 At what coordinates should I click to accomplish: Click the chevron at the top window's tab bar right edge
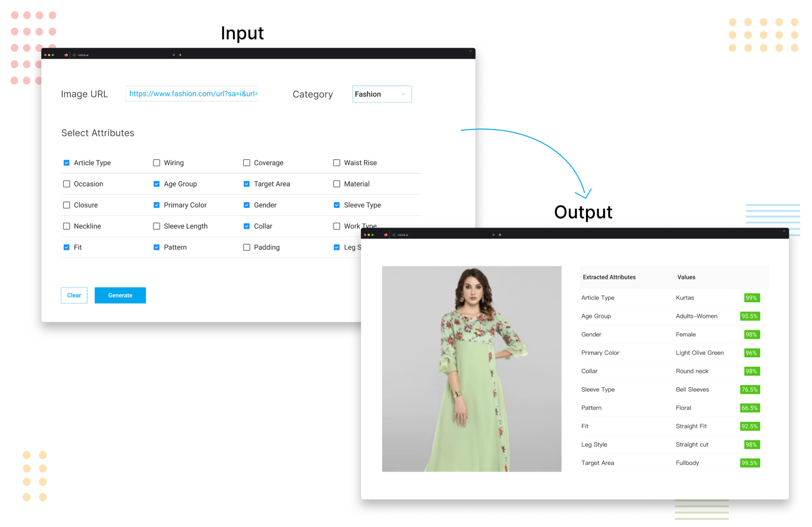pos(470,51)
